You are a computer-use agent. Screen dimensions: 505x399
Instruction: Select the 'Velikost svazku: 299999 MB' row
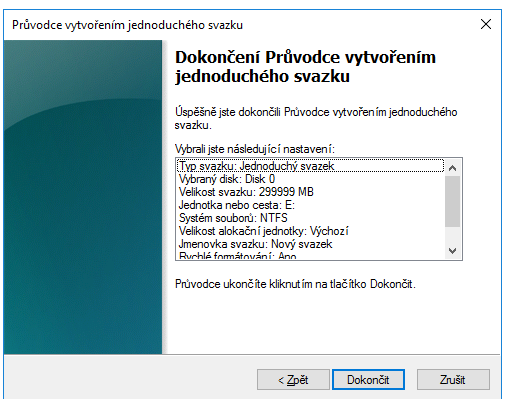tap(310, 192)
